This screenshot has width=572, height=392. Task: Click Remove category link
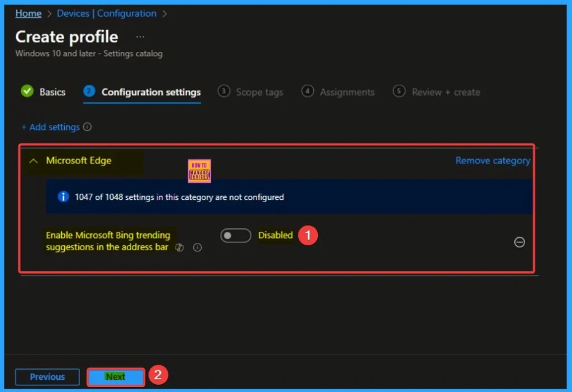pos(493,160)
